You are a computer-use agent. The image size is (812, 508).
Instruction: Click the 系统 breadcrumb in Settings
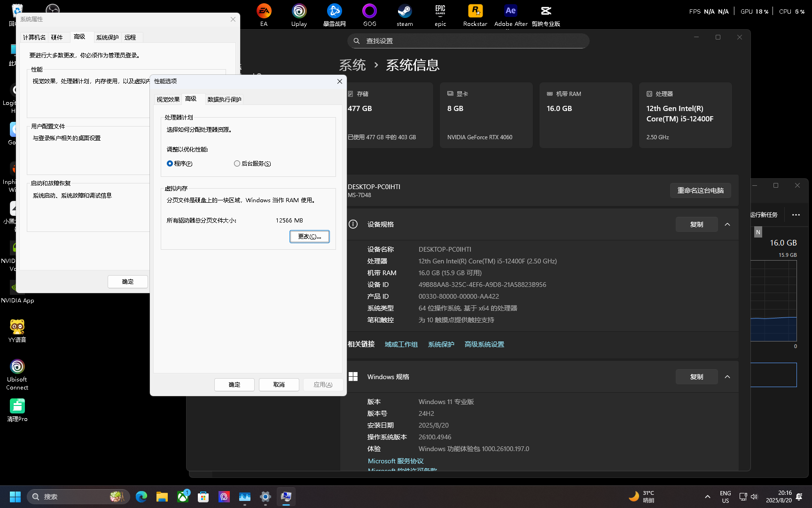(352, 65)
